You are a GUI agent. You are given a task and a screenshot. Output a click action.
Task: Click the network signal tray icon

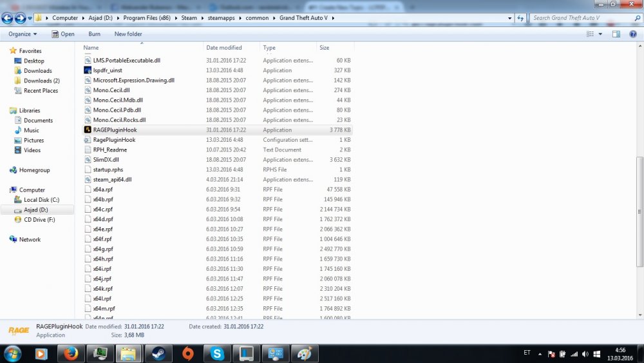[x=574, y=354]
